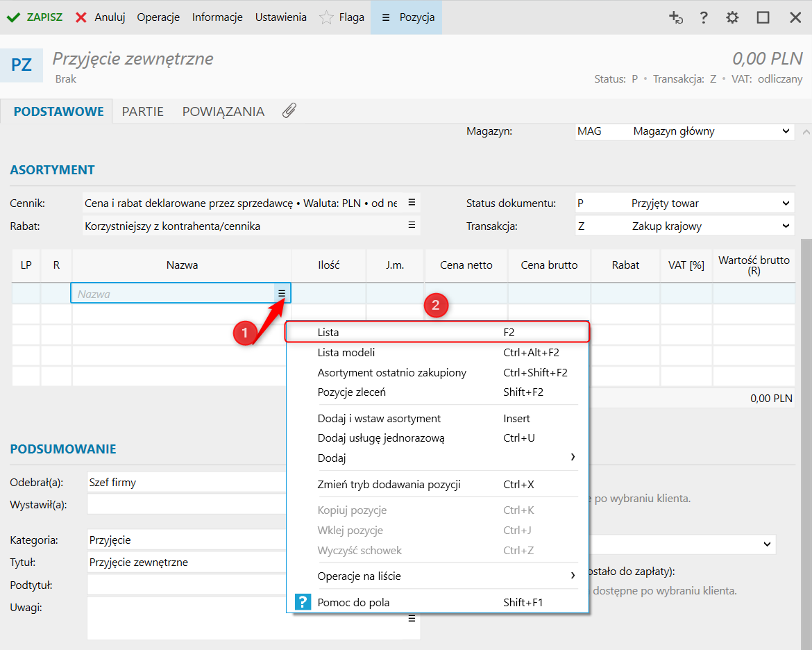Click the paperclip attachments icon
The image size is (812, 650).
pyautogui.click(x=289, y=111)
